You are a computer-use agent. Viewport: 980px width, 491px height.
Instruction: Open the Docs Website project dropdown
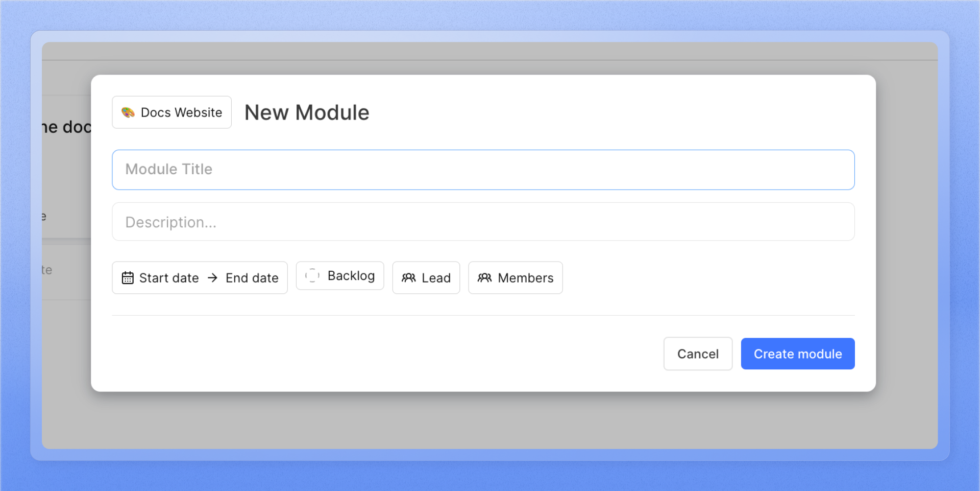point(171,112)
